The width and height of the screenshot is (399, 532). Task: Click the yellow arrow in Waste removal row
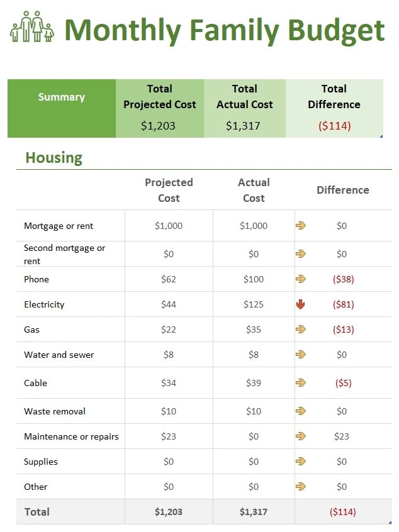pyautogui.click(x=300, y=411)
